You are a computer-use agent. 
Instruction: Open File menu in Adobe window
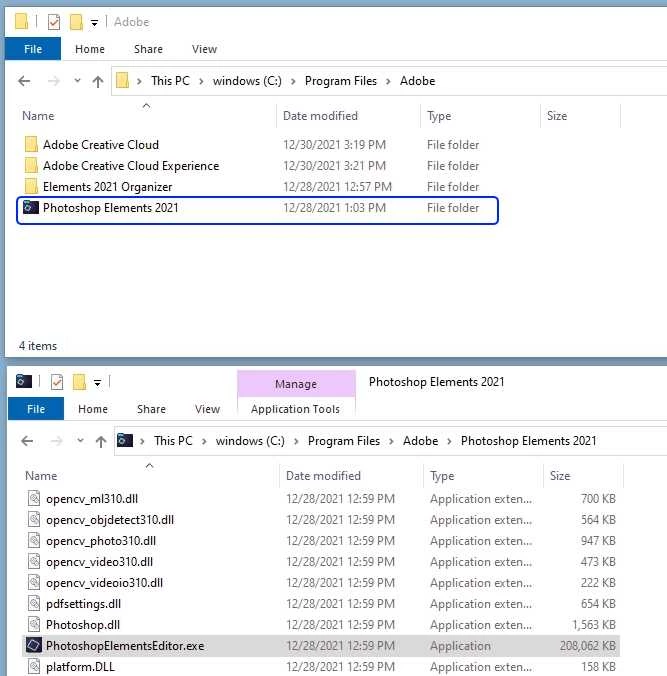(x=33, y=49)
